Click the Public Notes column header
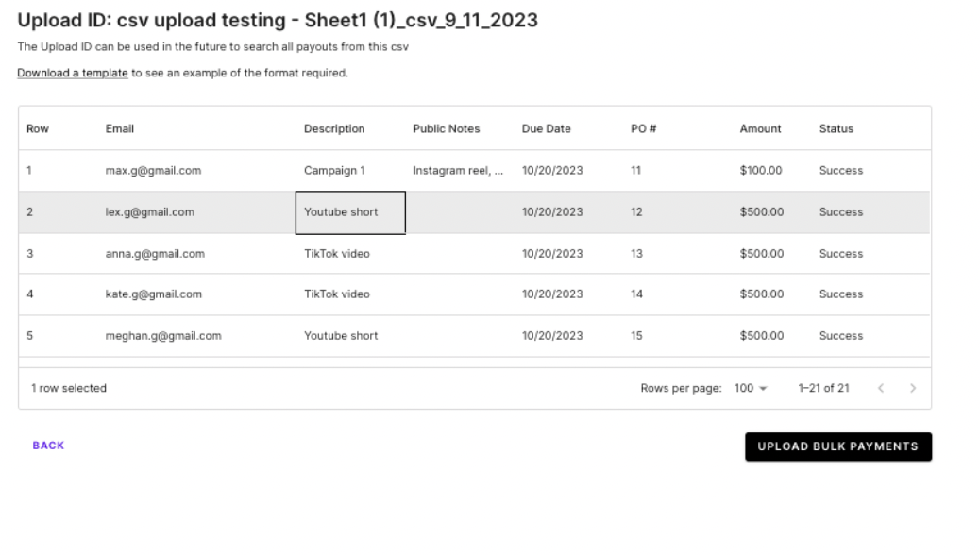The height and width of the screenshot is (555, 980). (x=446, y=129)
